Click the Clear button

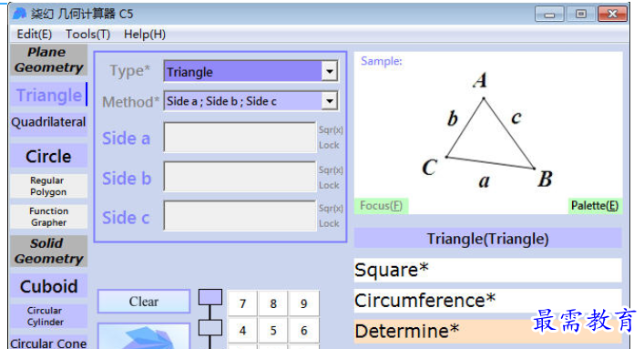(144, 302)
